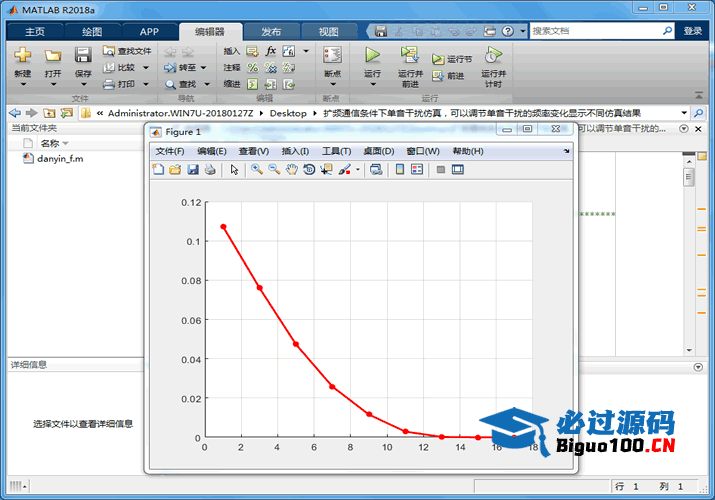Click the decrease indent icon in the 缩进 row
This screenshot has width=715, height=500.
pos(289,84)
